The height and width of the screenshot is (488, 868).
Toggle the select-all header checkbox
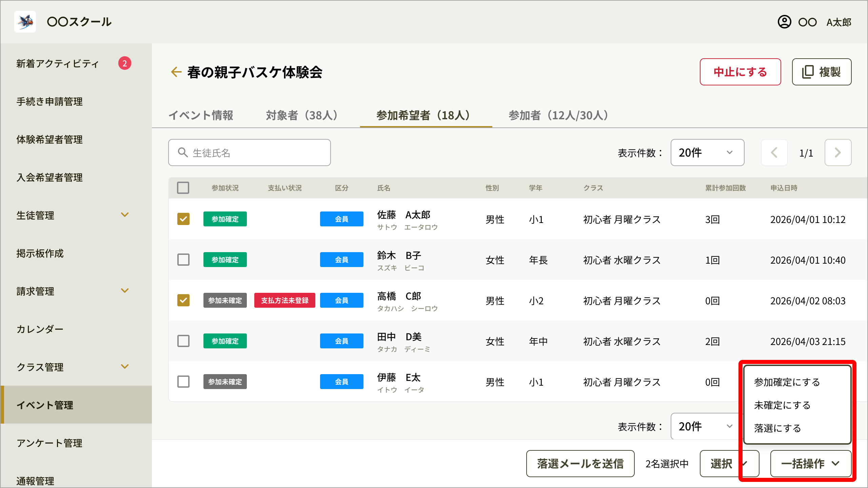click(x=183, y=188)
